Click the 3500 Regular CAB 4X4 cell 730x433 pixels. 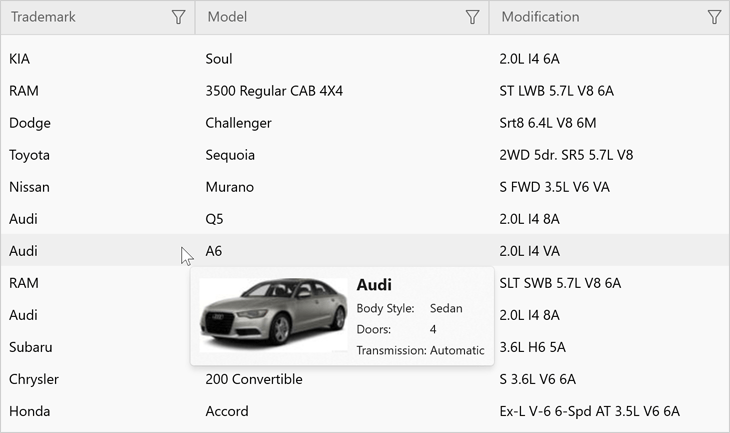click(274, 91)
